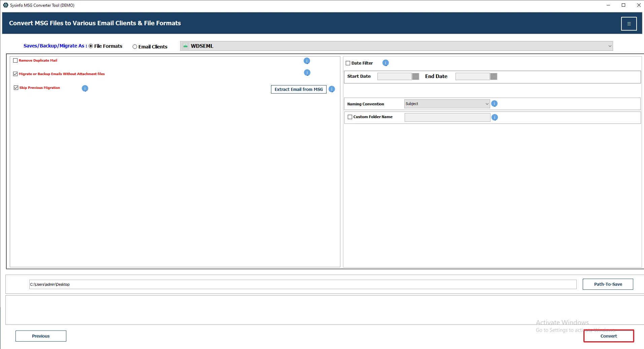Uncheck Skip Previous Migration option

16,88
